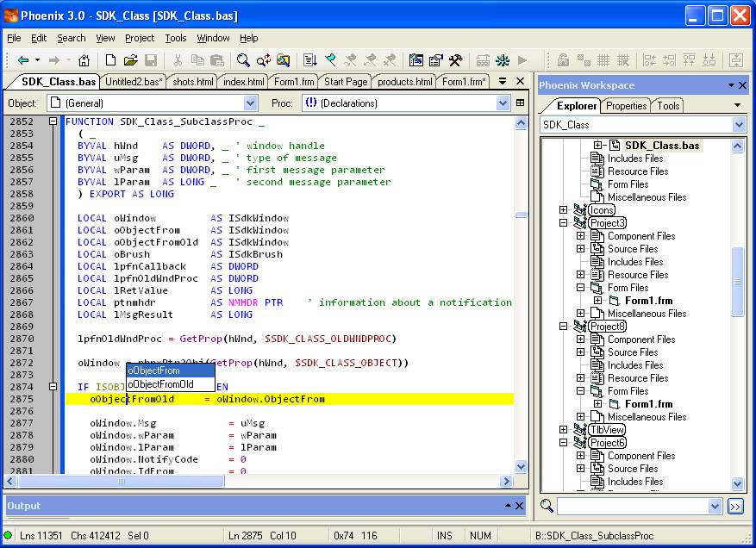Click the editor vertical scroll down arrow
Viewport: 756px width, 548px height.
(521, 466)
